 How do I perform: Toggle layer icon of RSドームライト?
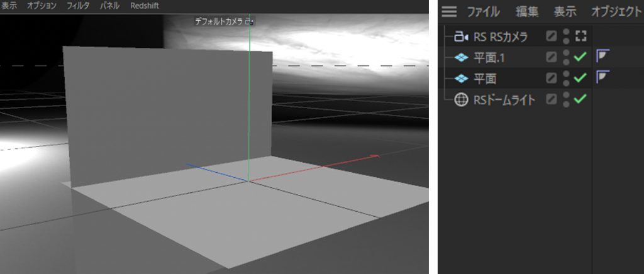(552, 99)
